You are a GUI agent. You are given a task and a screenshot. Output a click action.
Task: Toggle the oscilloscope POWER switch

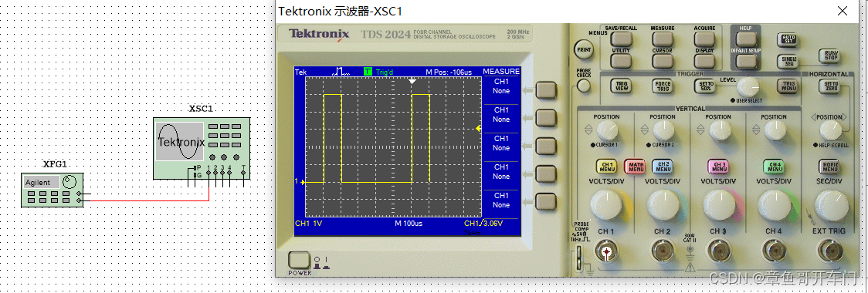[x=300, y=261]
